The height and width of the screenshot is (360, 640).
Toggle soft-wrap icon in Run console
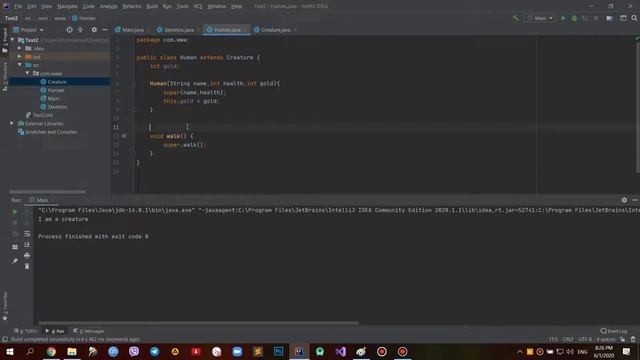27,234
